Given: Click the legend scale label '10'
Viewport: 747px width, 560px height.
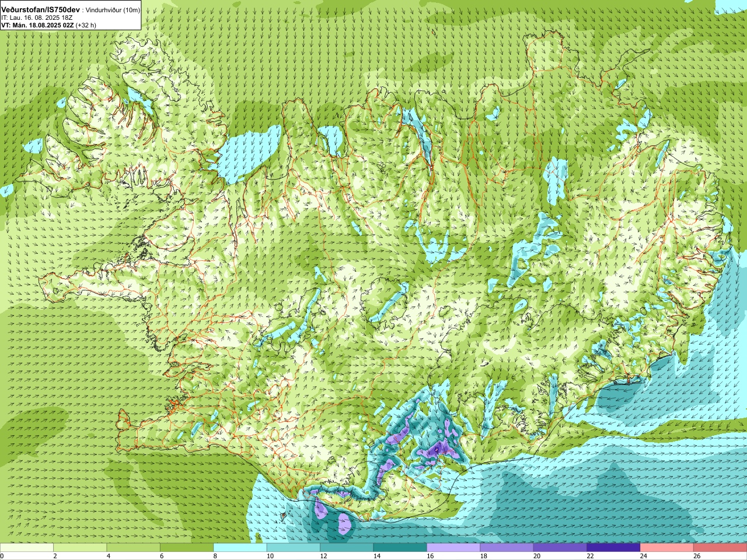Looking at the screenshot, I should (270, 556).
